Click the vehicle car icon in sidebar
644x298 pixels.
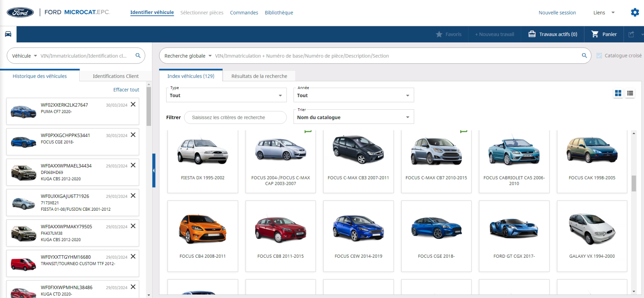[8, 34]
